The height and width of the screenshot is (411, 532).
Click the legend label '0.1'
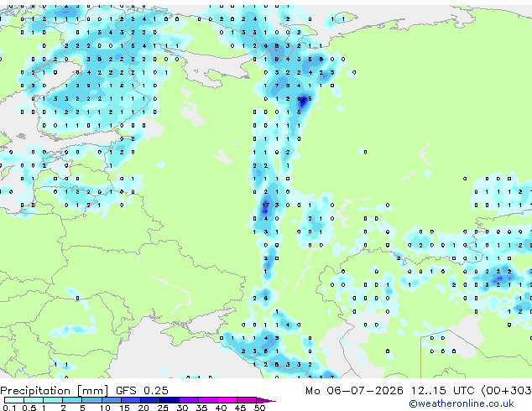9,408
